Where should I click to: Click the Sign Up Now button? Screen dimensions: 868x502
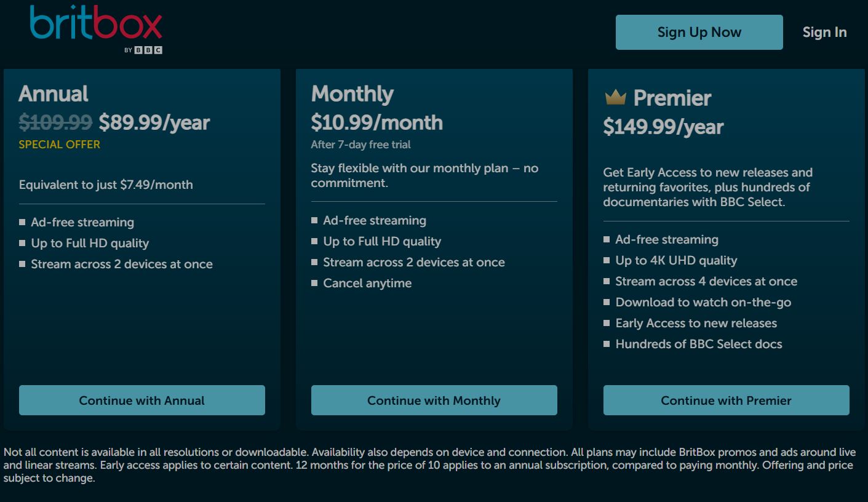tap(698, 32)
